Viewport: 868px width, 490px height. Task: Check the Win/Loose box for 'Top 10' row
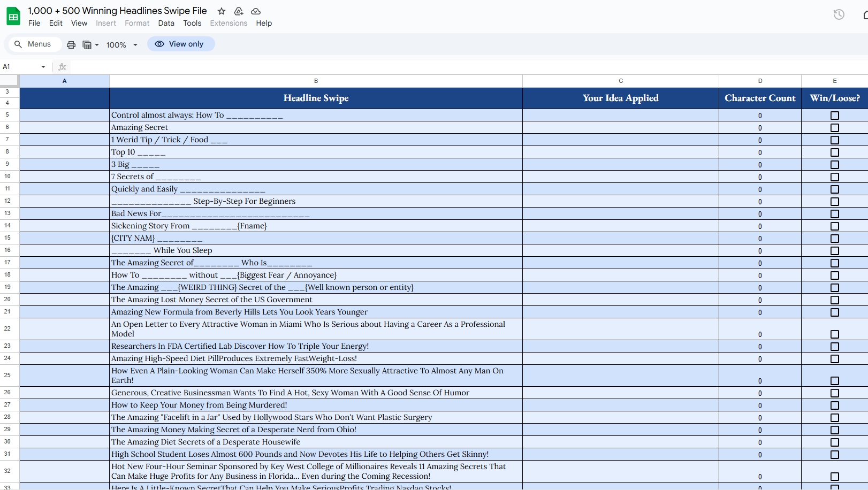pyautogui.click(x=834, y=152)
